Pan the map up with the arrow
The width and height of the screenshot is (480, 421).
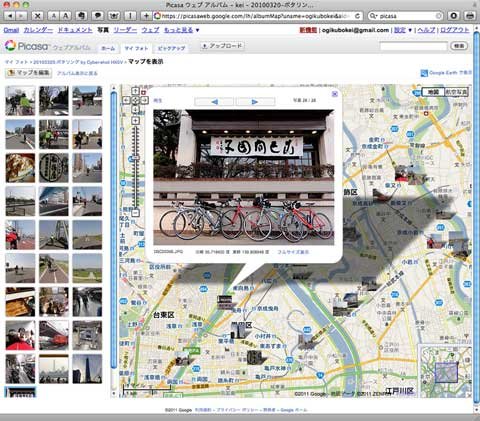click(x=135, y=91)
